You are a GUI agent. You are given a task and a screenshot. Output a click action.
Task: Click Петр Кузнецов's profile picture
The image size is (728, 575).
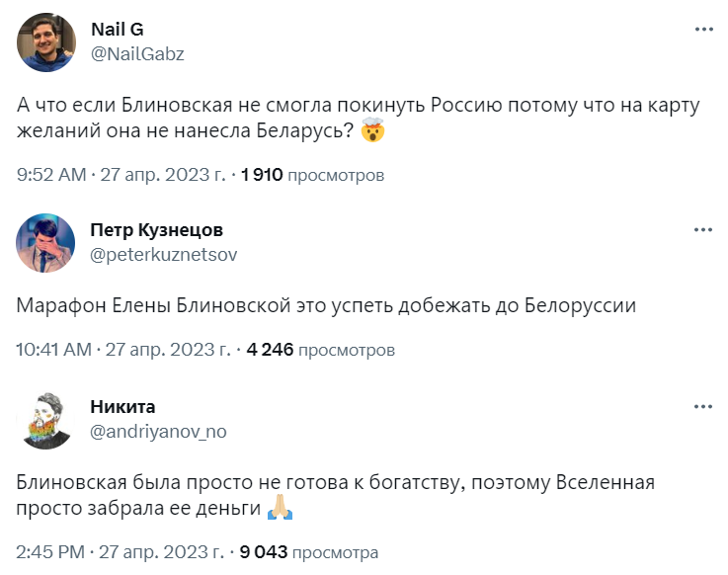click(x=47, y=241)
